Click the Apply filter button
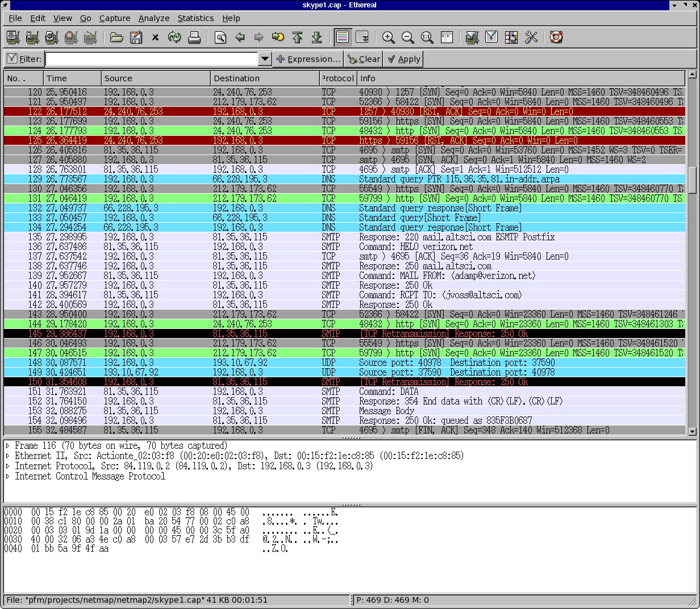This screenshot has height=609, width=700. tap(403, 59)
